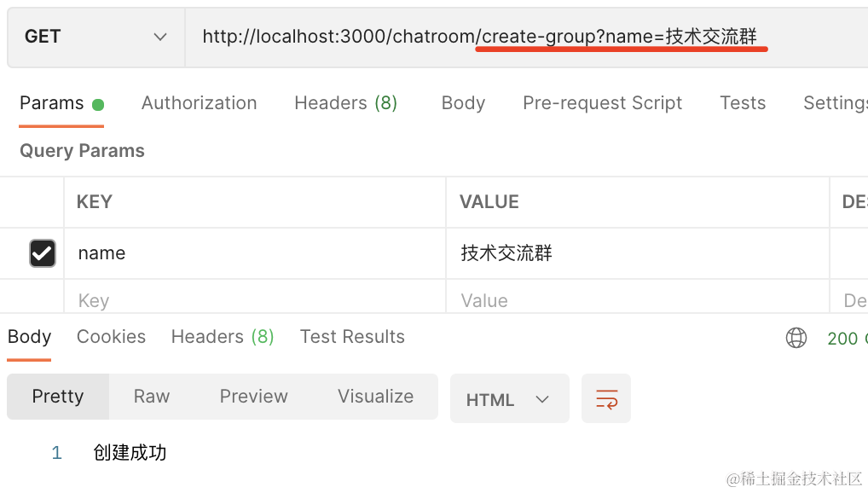The width and height of the screenshot is (868, 493).
Task: Open the Pre-request Script tab
Action: 602,103
